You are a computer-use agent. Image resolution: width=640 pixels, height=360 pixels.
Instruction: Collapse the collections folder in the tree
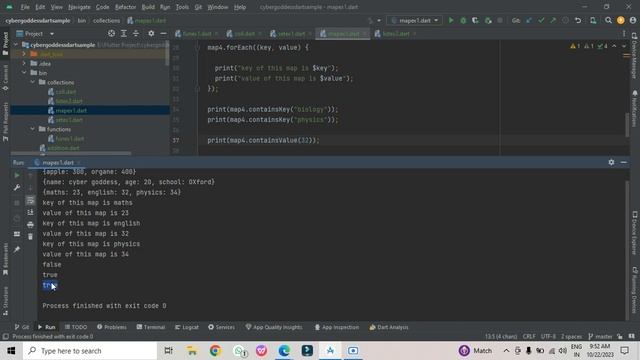click(x=33, y=82)
